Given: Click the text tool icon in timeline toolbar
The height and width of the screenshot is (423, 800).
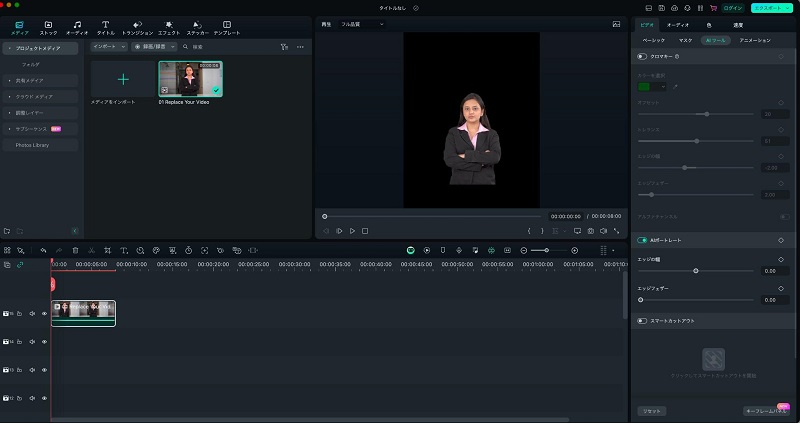Looking at the screenshot, I should (123, 251).
